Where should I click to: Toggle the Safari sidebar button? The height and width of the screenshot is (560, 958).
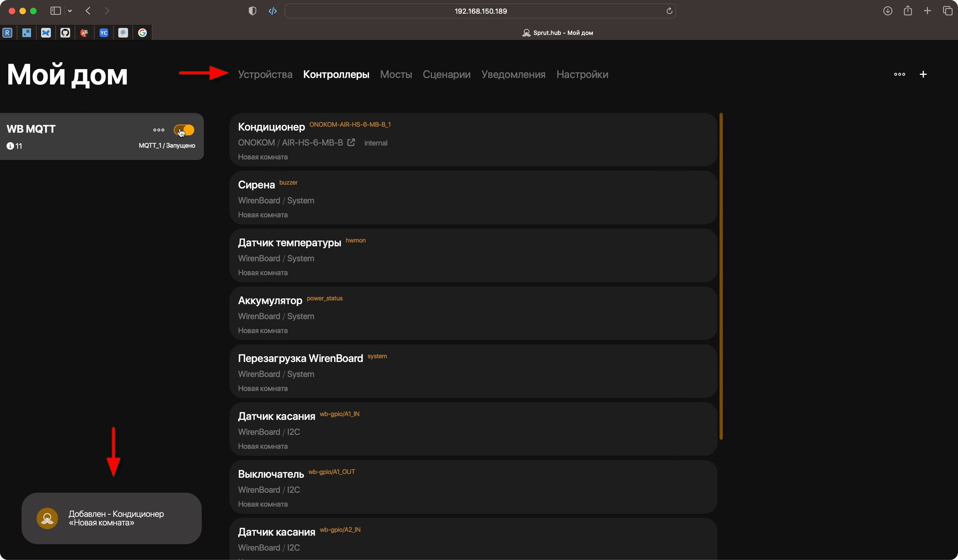click(x=56, y=11)
